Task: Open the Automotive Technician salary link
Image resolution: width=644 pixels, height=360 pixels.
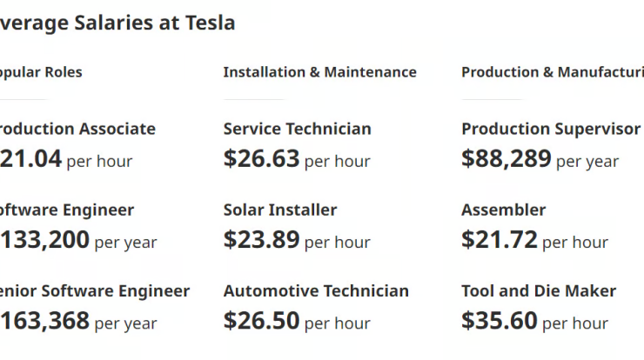Action: [x=316, y=291]
